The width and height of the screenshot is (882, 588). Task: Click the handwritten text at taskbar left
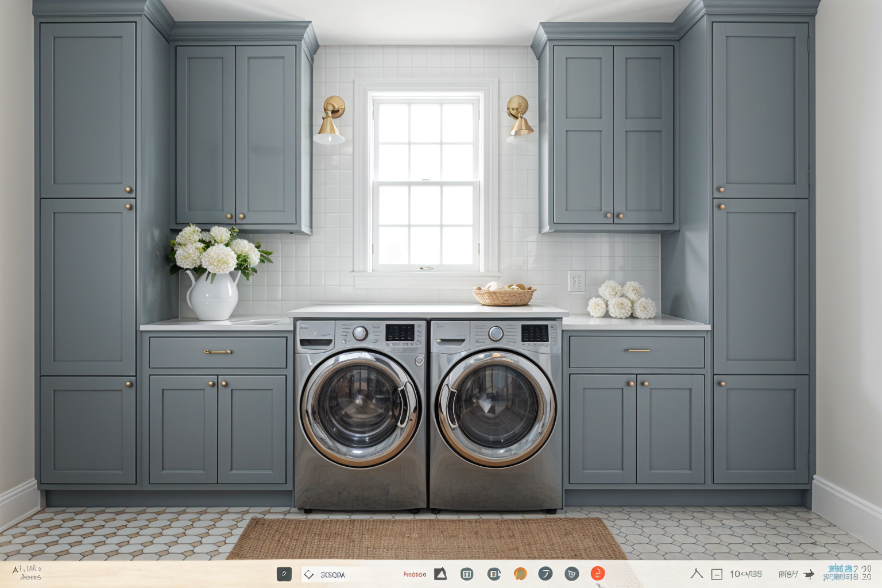27,572
